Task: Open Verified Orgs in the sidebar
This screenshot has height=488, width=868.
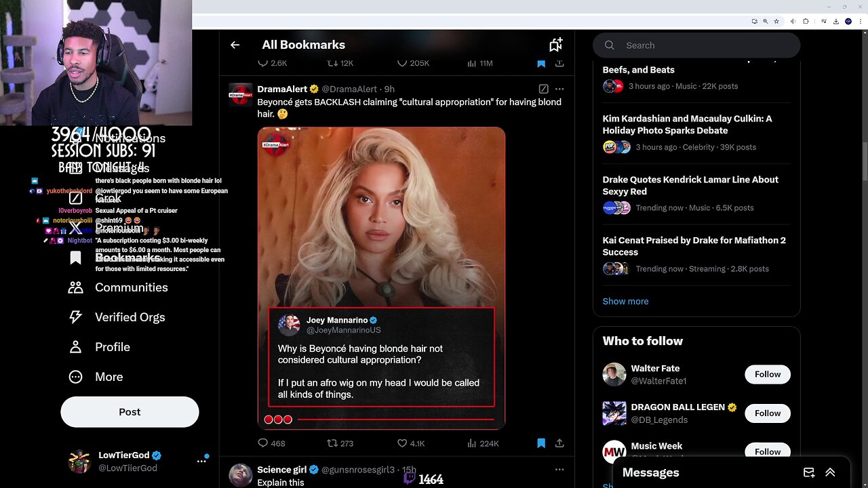Action: [x=117, y=317]
